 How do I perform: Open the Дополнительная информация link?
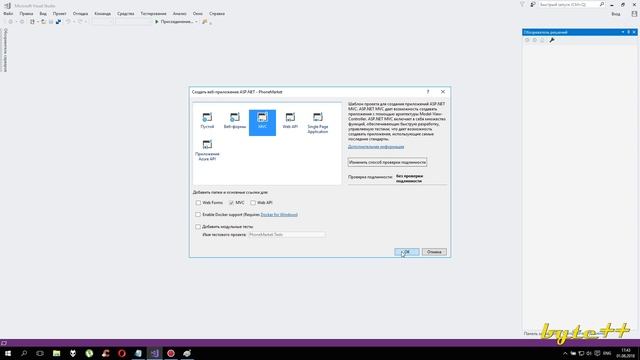coord(376,147)
